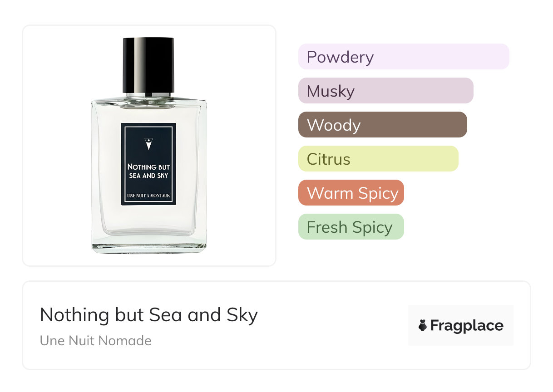553x392 pixels.
Task: Select the Warm Spicy accord bar
Action: (x=351, y=193)
